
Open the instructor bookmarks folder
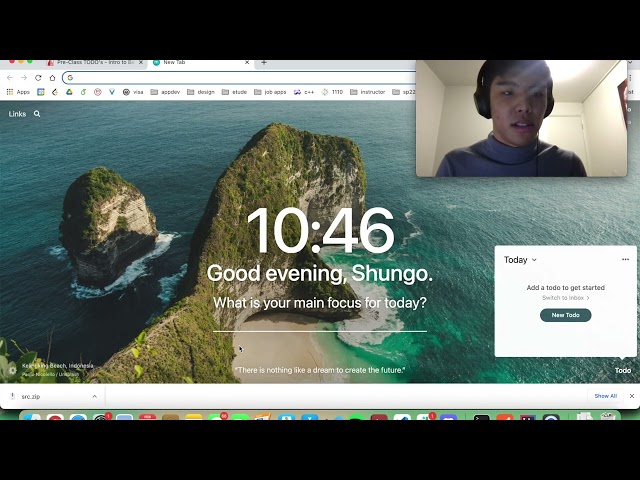[368, 92]
